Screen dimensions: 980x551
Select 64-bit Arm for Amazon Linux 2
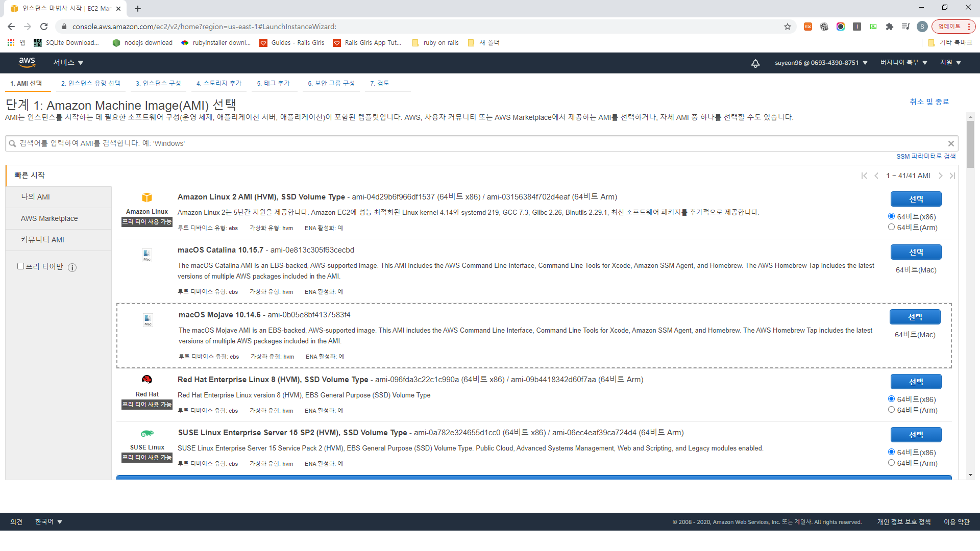coord(891,227)
